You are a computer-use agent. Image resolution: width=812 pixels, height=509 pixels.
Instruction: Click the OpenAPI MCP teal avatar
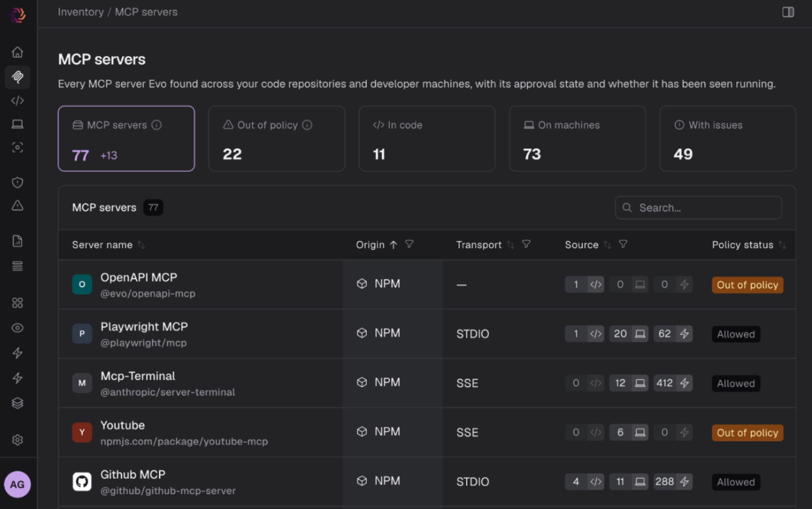[x=82, y=284]
